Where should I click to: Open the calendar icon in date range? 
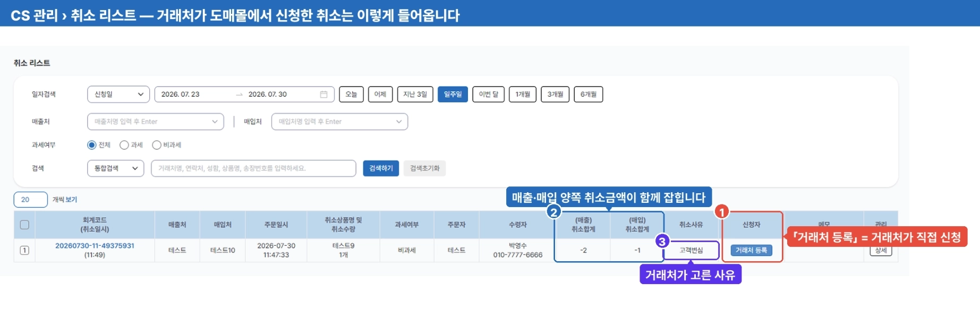click(323, 94)
